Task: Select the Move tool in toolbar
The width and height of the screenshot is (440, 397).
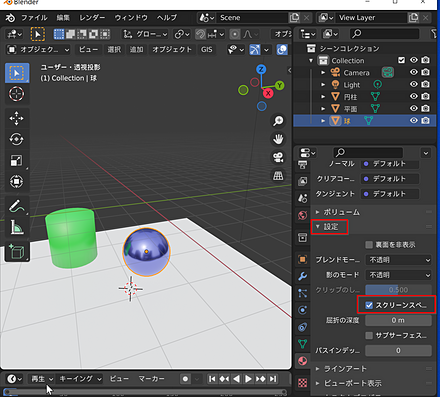Action: [x=16, y=118]
